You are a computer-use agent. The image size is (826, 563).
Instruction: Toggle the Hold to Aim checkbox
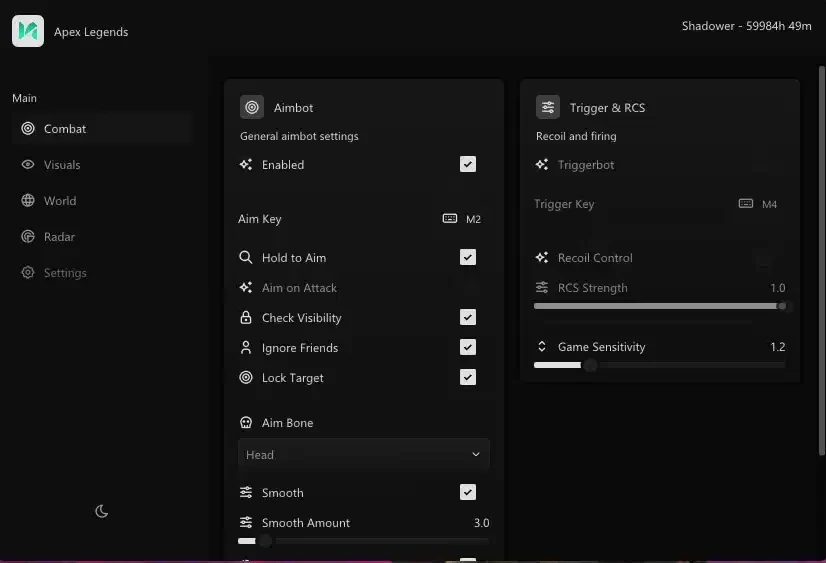pyautogui.click(x=468, y=258)
